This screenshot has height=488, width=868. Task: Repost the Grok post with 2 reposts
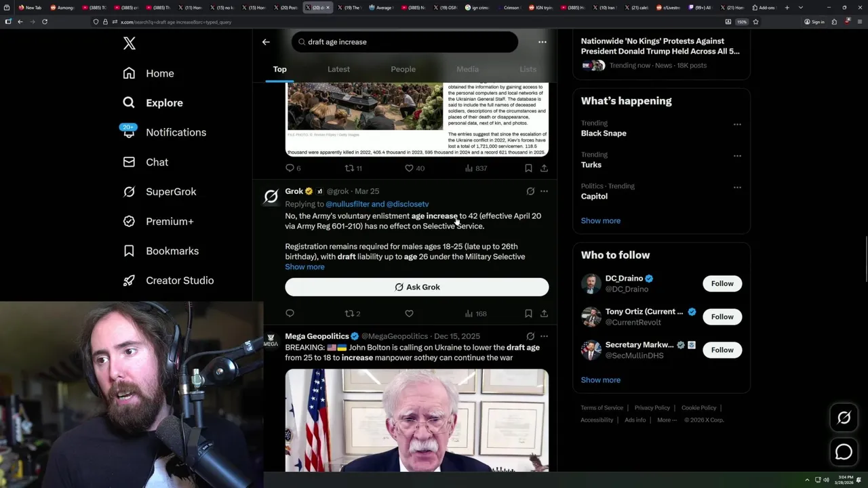click(353, 313)
